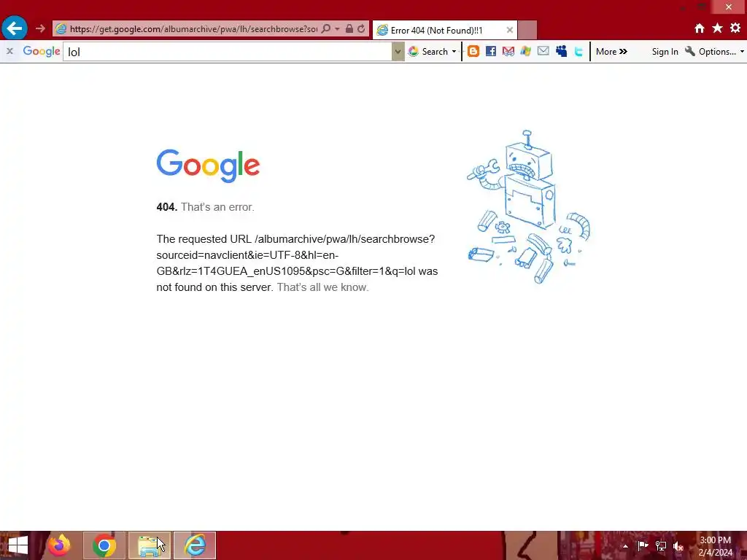This screenshot has width=747, height=560.
Task: Refresh the page with reload icon
Action: click(362, 28)
